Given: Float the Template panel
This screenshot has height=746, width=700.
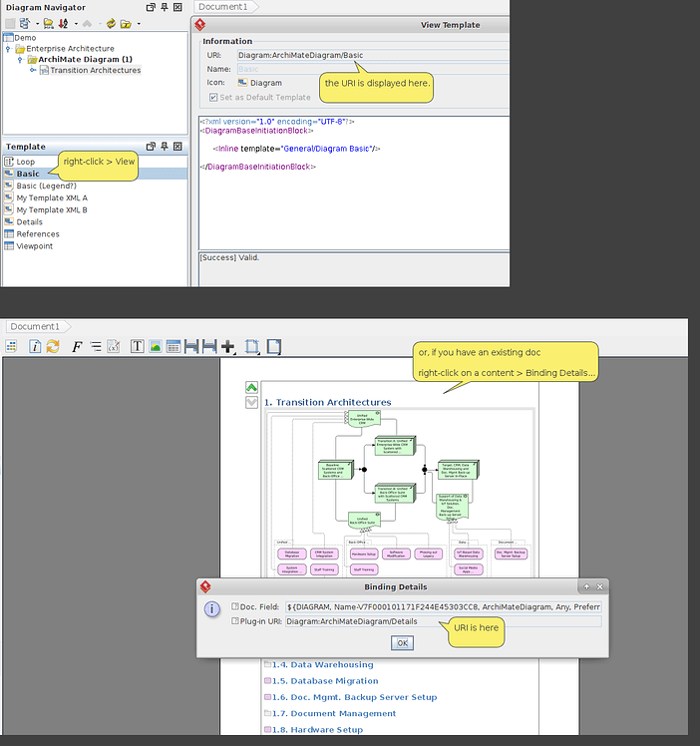Looking at the screenshot, I should (151, 147).
